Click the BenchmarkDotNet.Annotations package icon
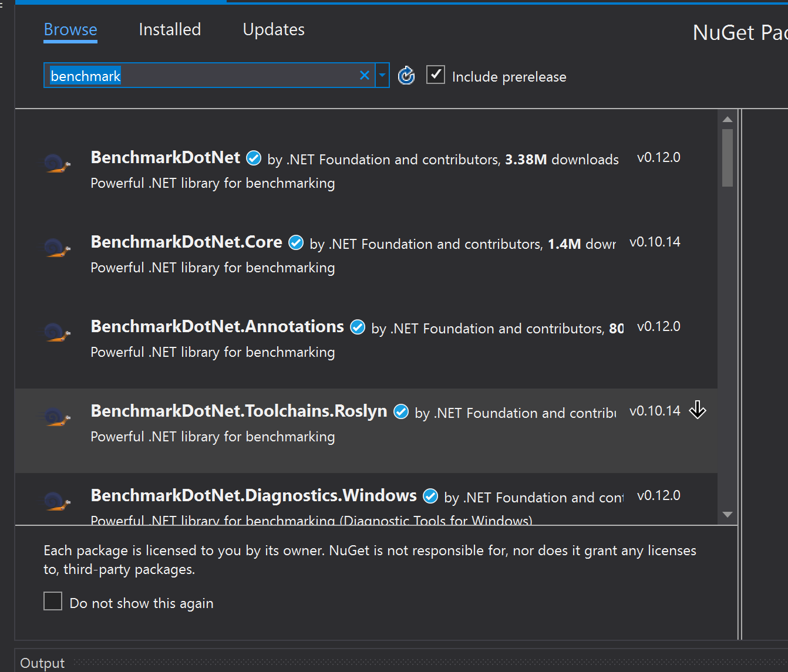The width and height of the screenshot is (788, 672). 57,332
